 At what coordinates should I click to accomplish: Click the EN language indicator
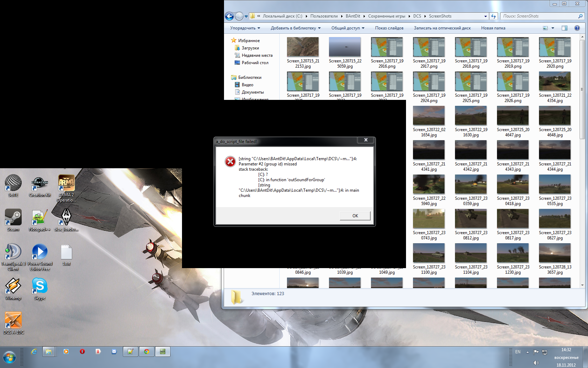(x=518, y=352)
